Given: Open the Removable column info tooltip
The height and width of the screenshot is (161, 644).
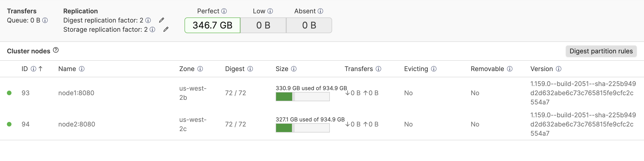Looking at the screenshot, I should click(x=510, y=69).
